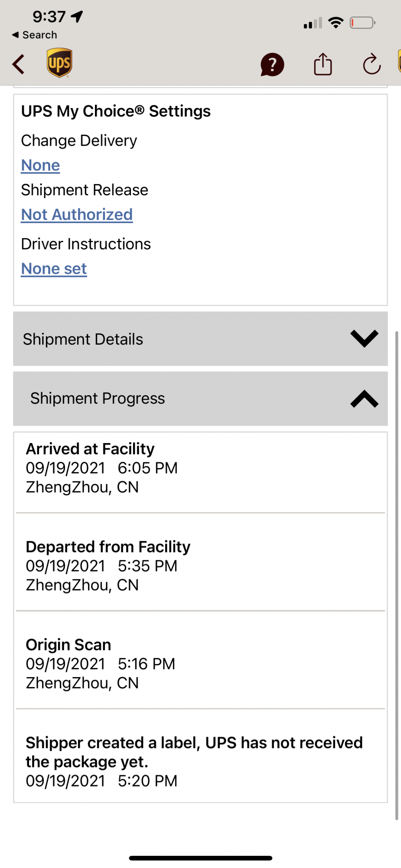The height and width of the screenshot is (868, 401).
Task: Return to Search via status bar back link
Action: 35,35
